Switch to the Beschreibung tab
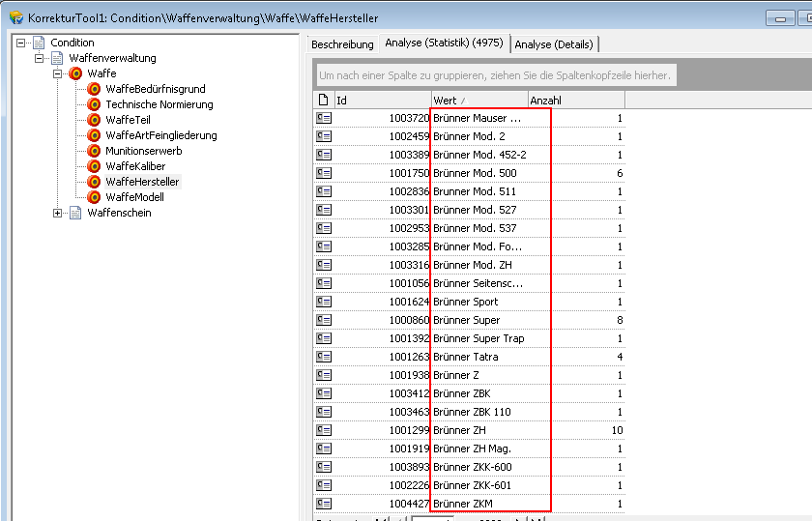This screenshot has width=812, height=521. [x=342, y=44]
